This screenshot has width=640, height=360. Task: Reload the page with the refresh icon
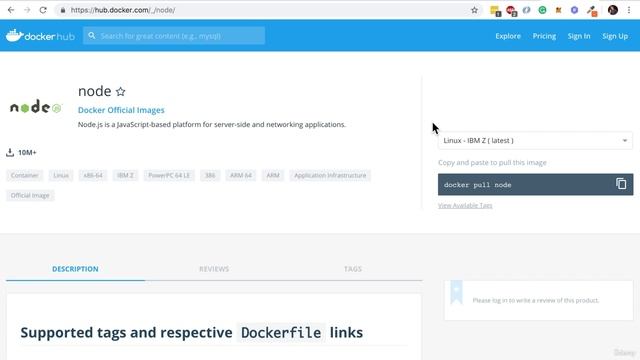(x=43, y=10)
